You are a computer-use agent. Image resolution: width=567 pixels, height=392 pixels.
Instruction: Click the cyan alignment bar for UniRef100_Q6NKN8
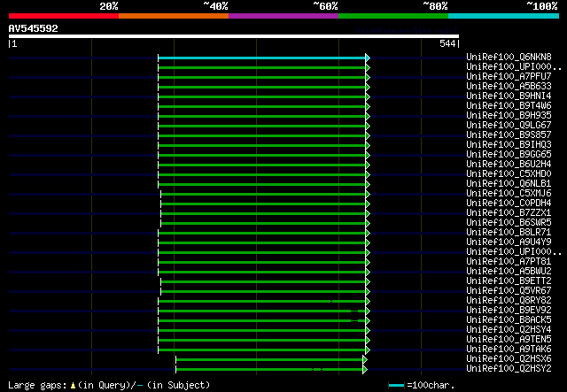(x=262, y=58)
